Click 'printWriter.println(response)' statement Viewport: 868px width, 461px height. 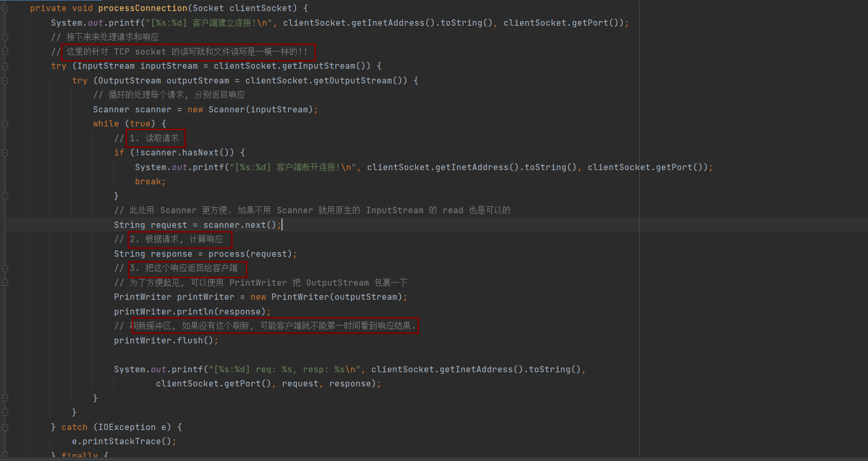[192, 311]
